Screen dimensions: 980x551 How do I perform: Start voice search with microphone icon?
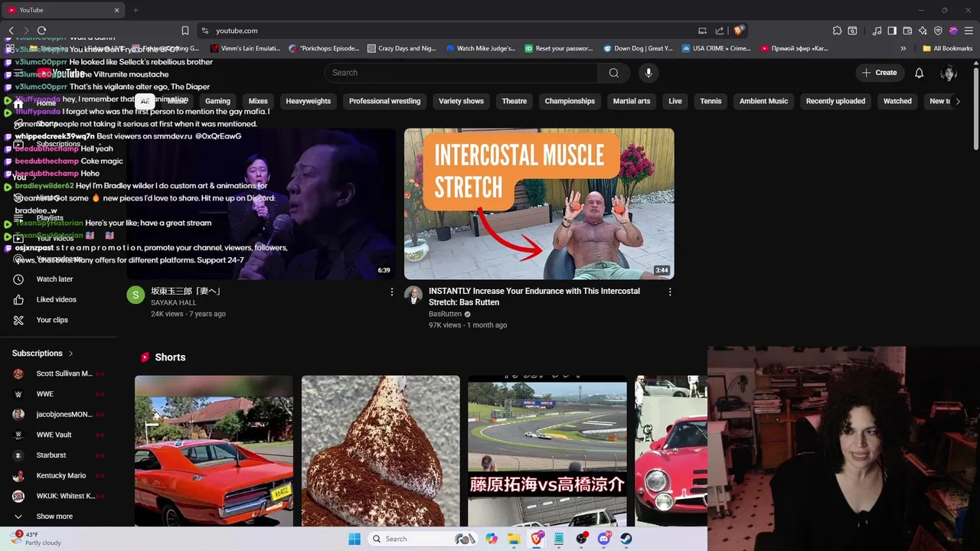(648, 73)
